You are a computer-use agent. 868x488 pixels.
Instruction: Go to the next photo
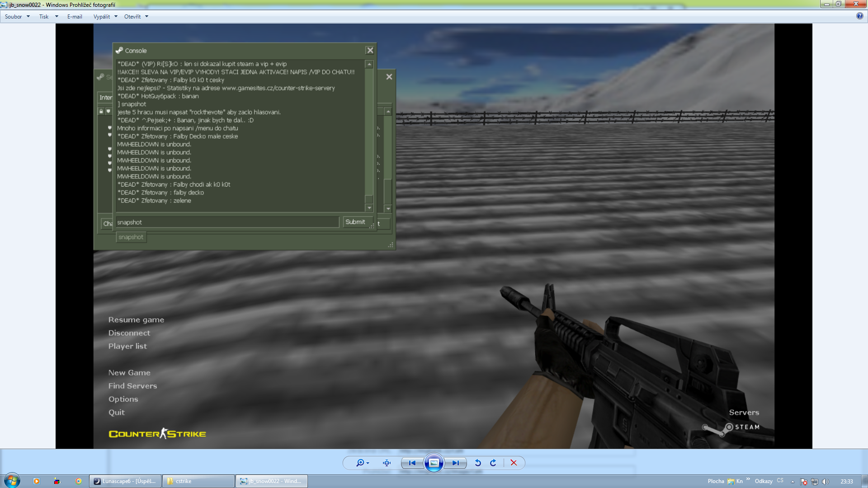pos(455,463)
